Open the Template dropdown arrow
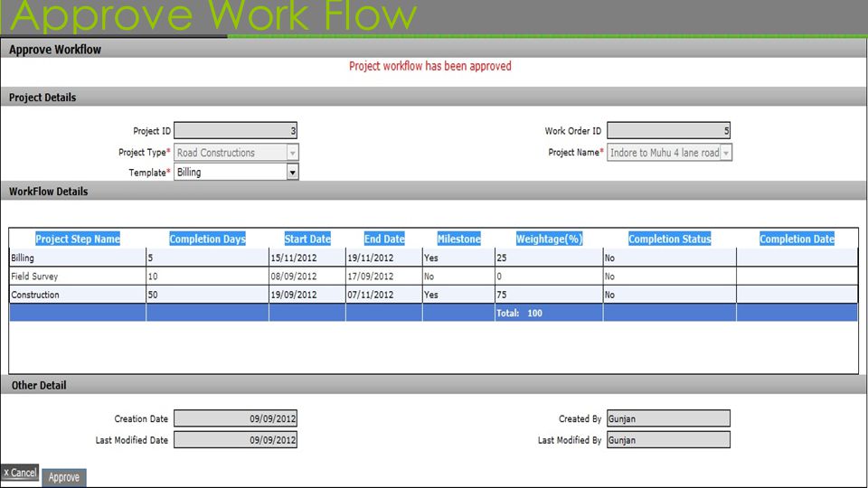This screenshot has width=868, height=488. point(292,173)
